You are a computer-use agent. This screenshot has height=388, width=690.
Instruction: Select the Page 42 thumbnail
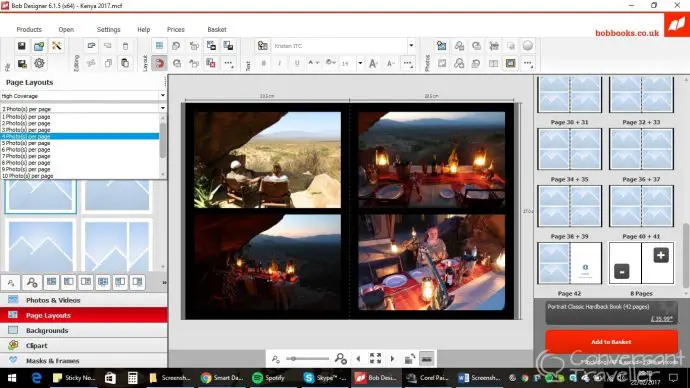(569, 263)
